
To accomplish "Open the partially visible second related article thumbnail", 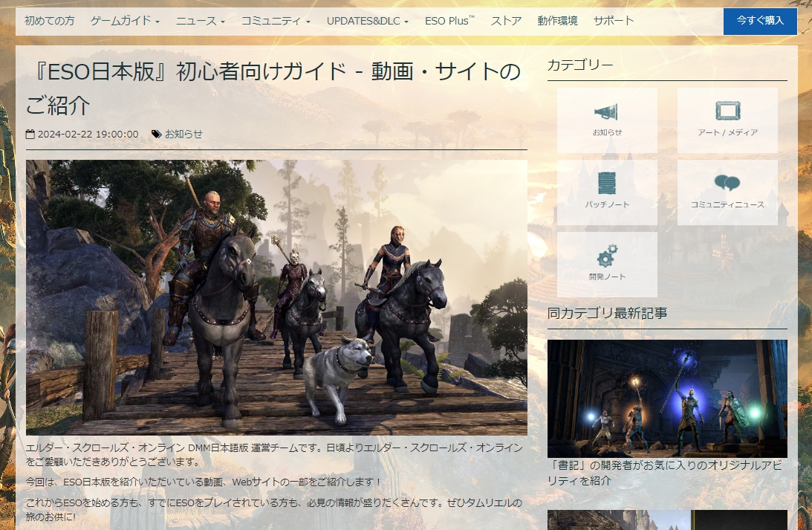I will tap(667, 520).
